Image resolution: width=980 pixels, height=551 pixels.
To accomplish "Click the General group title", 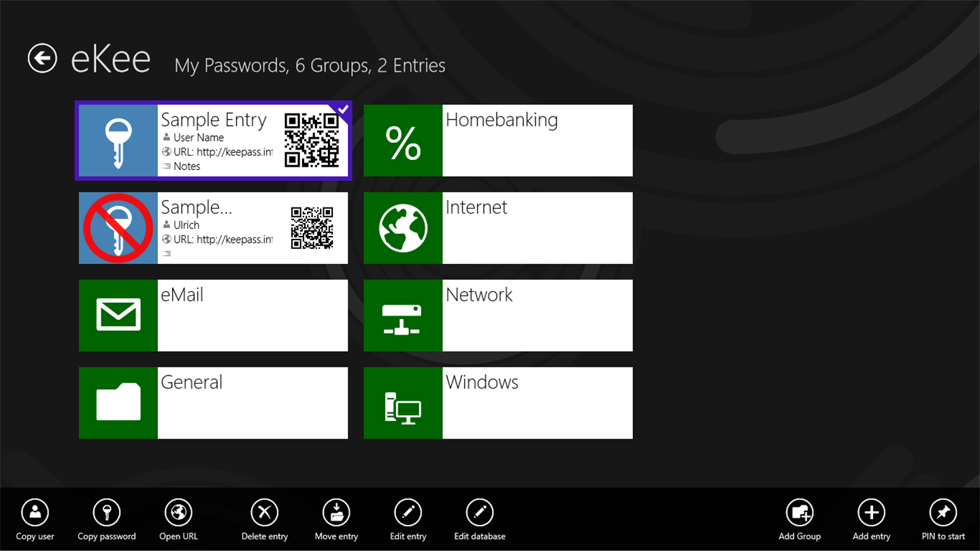I will point(192,382).
